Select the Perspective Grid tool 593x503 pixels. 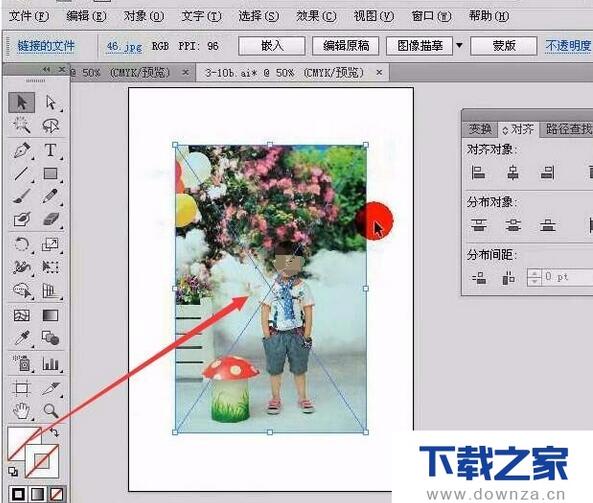pyautogui.click(x=51, y=290)
